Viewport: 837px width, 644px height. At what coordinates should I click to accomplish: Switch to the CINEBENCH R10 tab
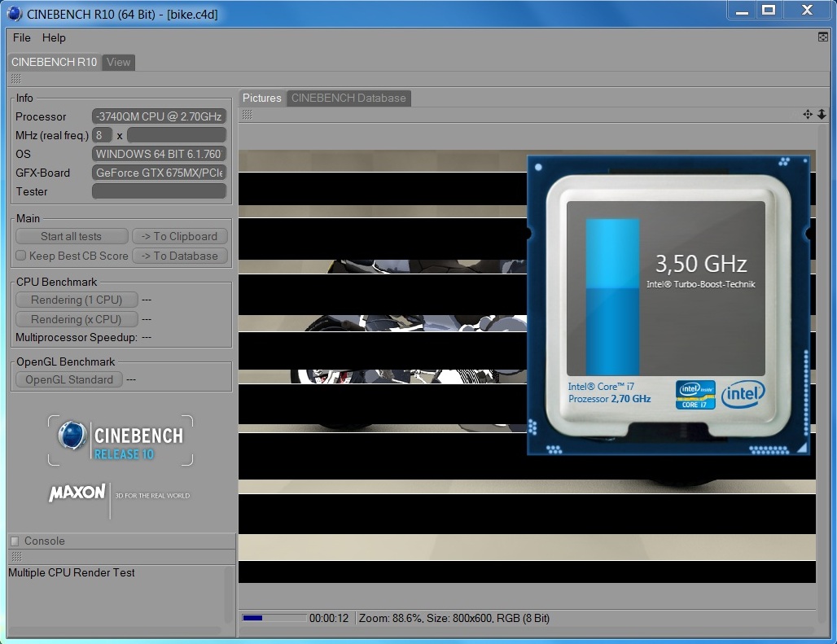tap(55, 62)
